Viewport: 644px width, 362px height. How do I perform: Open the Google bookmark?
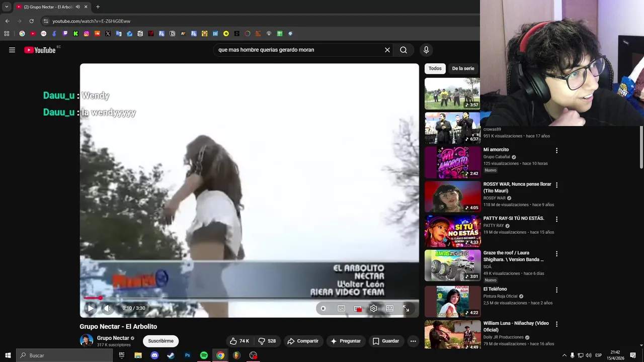tap(22, 34)
